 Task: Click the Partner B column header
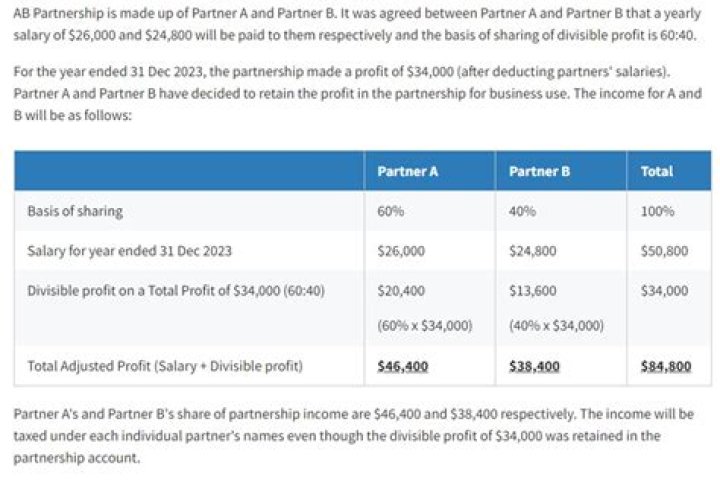coord(539,171)
